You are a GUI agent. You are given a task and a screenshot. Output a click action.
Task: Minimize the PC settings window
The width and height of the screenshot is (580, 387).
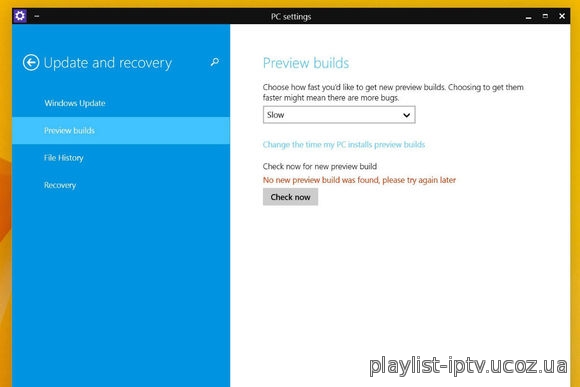[x=529, y=17]
